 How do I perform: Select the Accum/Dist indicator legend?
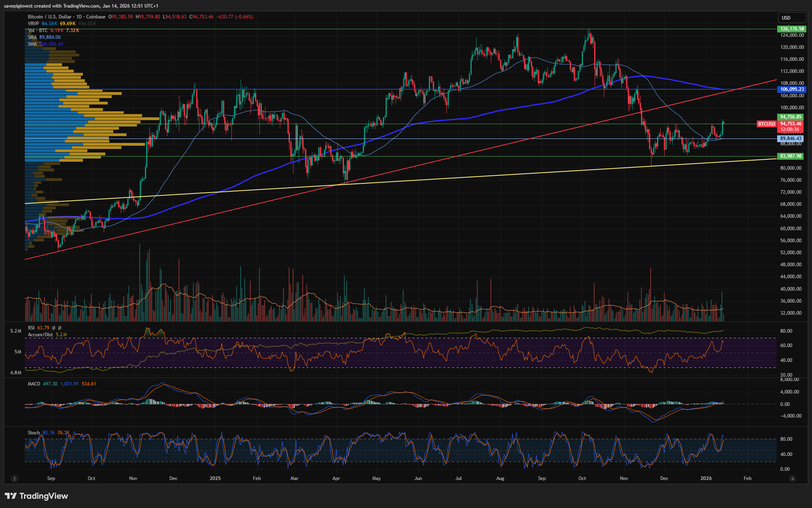pyautogui.click(x=40, y=335)
